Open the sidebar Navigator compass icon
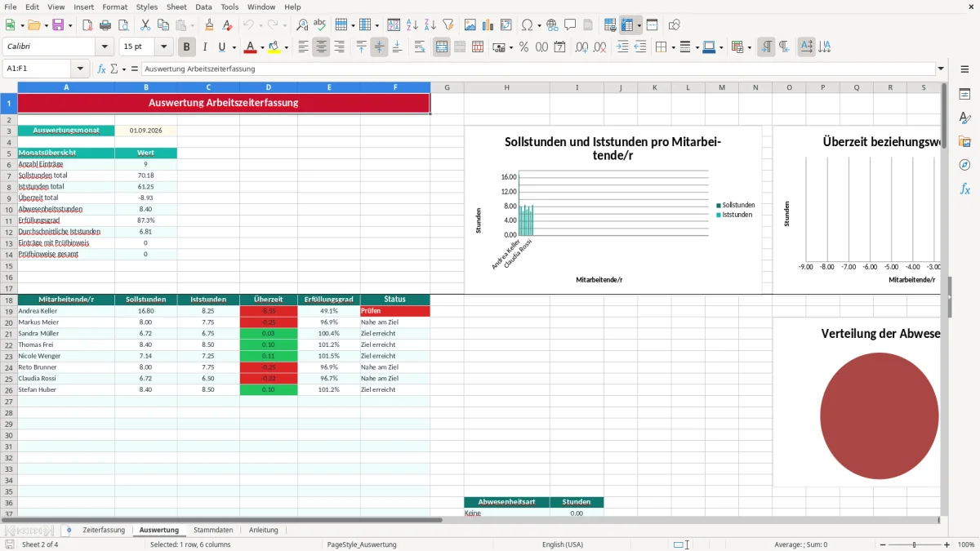Screen dimensions: 980x551 pos(964,165)
